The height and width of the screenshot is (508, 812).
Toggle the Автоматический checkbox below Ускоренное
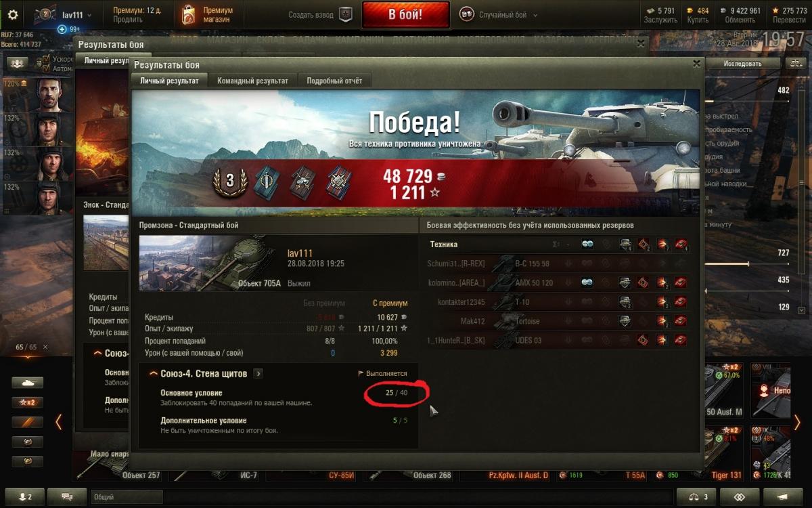(x=46, y=68)
